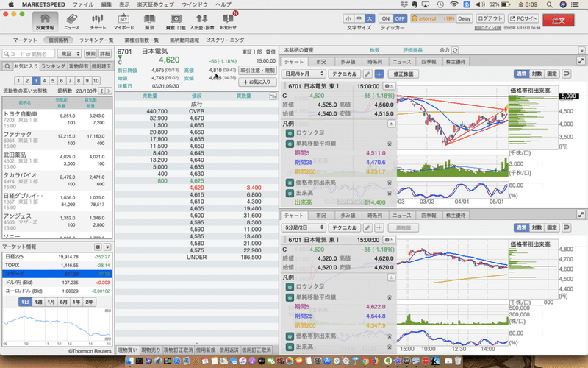Maximize the upper chart panel with the expand icon
Image resolution: width=588 pixels, height=368 pixels.
pyautogui.click(x=581, y=61)
